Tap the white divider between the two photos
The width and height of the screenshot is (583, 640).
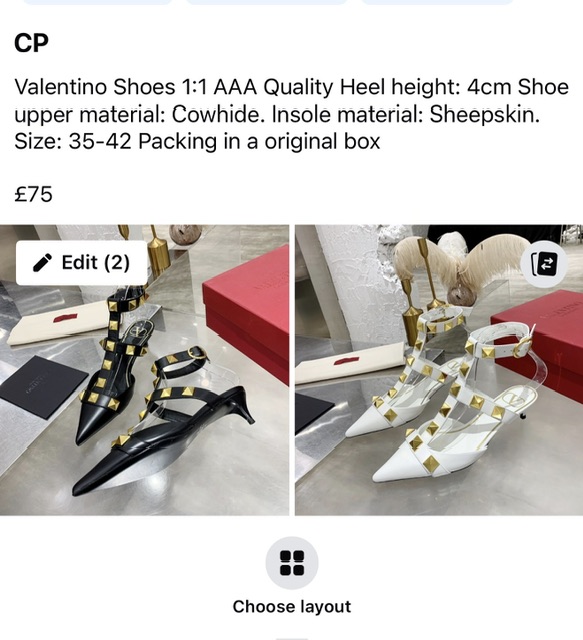click(292, 370)
